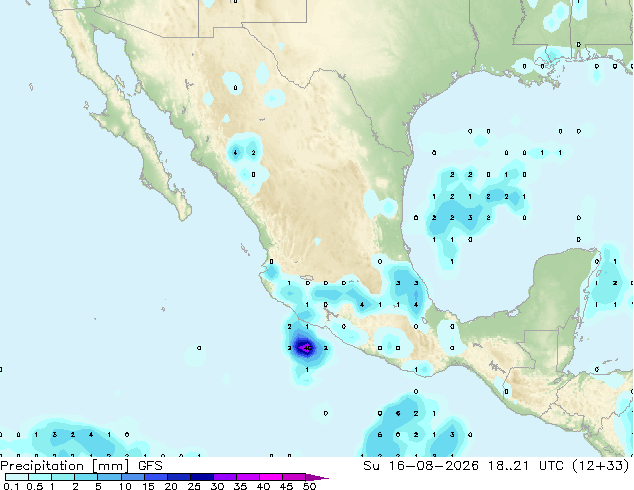Click the "10" legend label
The height and width of the screenshot is (490, 634).
tap(125, 486)
